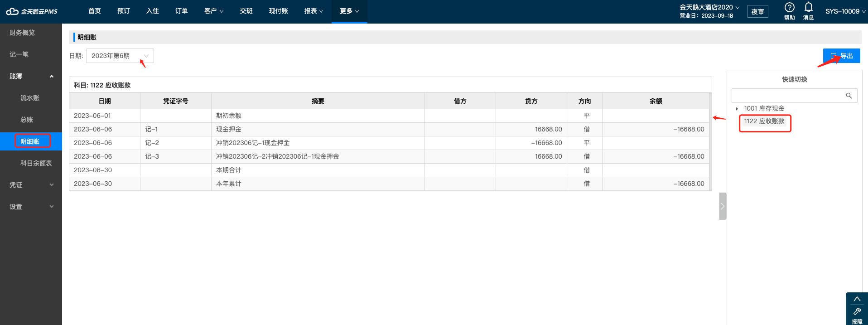Screen dimensions: 868x325
Task: Select 1001 库存现金 account label
Action: click(x=764, y=108)
